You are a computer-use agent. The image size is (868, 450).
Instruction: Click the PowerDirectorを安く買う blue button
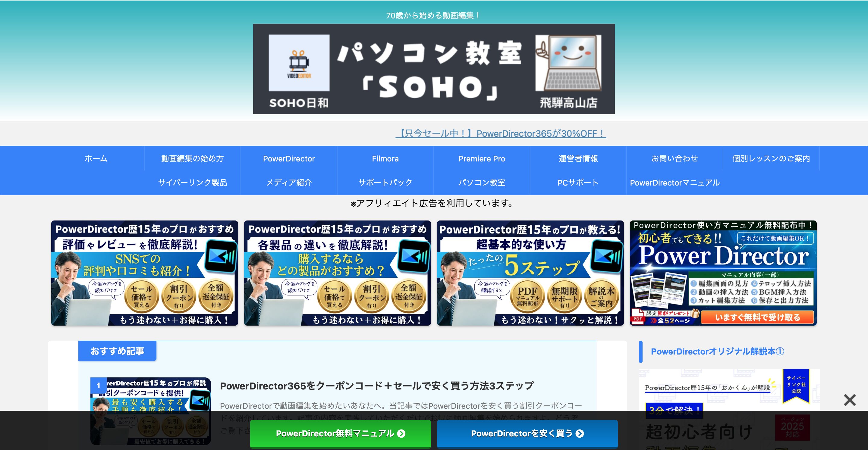pyautogui.click(x=527, y=434)
